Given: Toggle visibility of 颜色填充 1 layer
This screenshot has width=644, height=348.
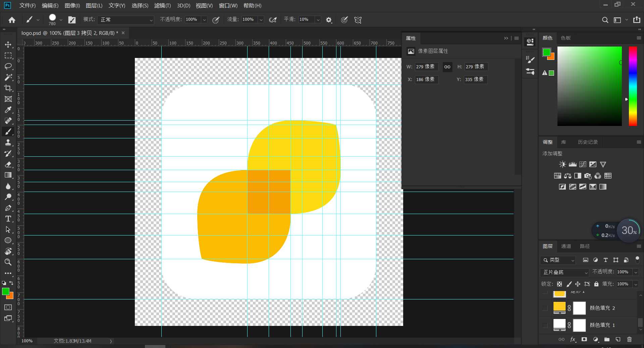Looking at the screenshot, I should (545, 325).
